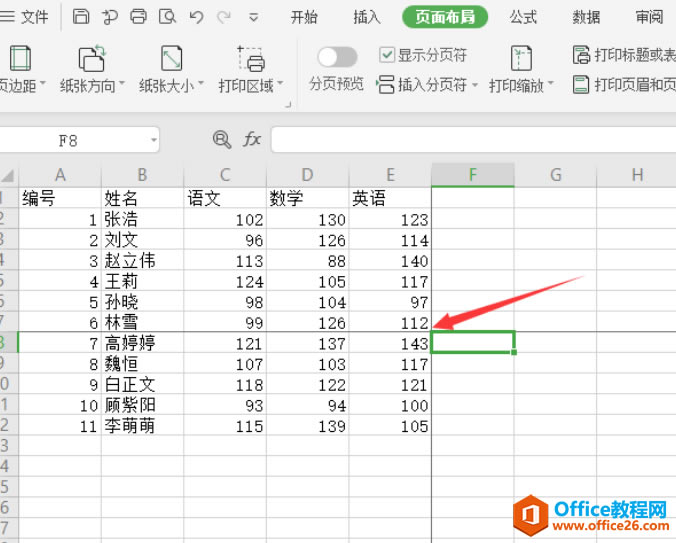Viewport: 676px width, 543px height.
Task: Click the 打印区域 print area icon
Action: click(251, 58)
